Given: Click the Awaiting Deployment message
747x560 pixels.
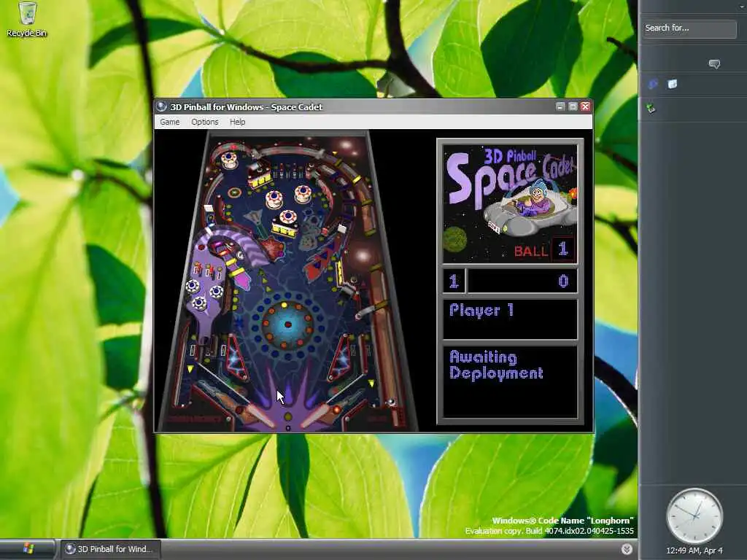Looking at the screenshot, I should pyautogui.click(x=496, y=365).
